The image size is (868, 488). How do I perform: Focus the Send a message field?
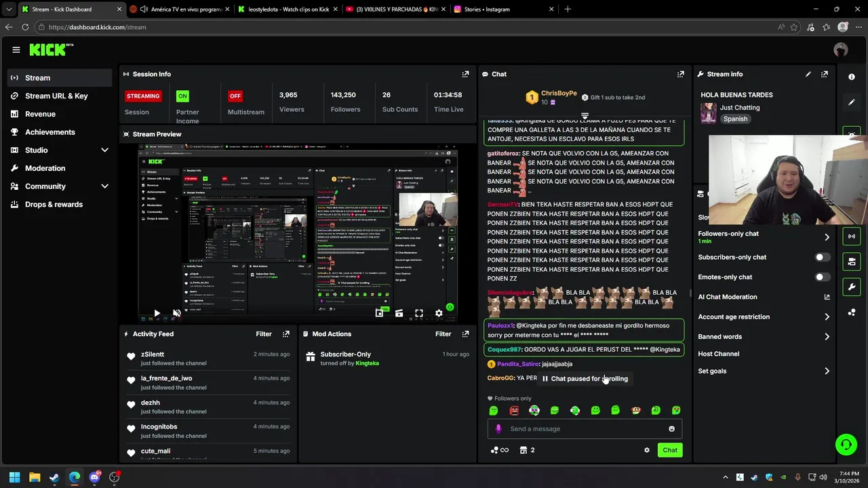click(585, 428)
